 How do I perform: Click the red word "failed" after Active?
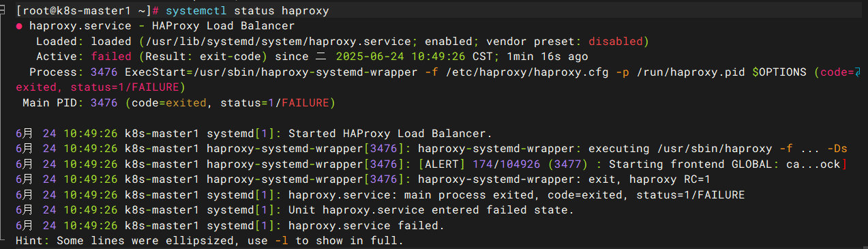pyautogui.click(x=110, y=57)
